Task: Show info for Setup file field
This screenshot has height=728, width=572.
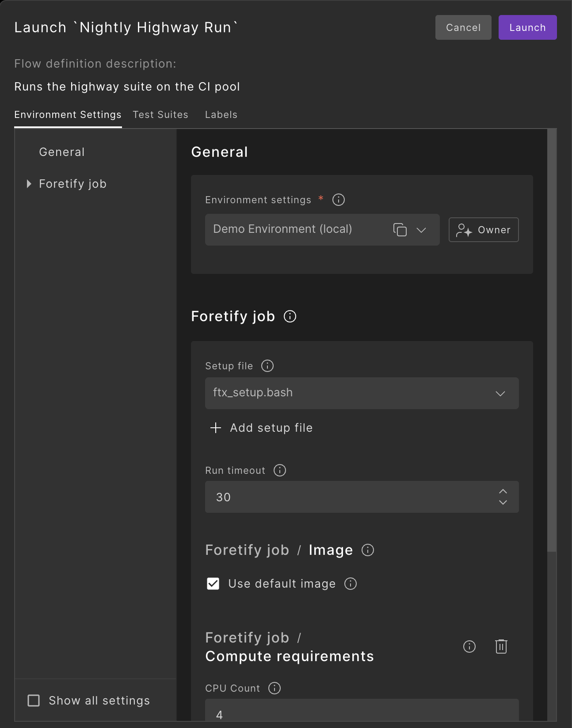Action: (x=267, y=366)
